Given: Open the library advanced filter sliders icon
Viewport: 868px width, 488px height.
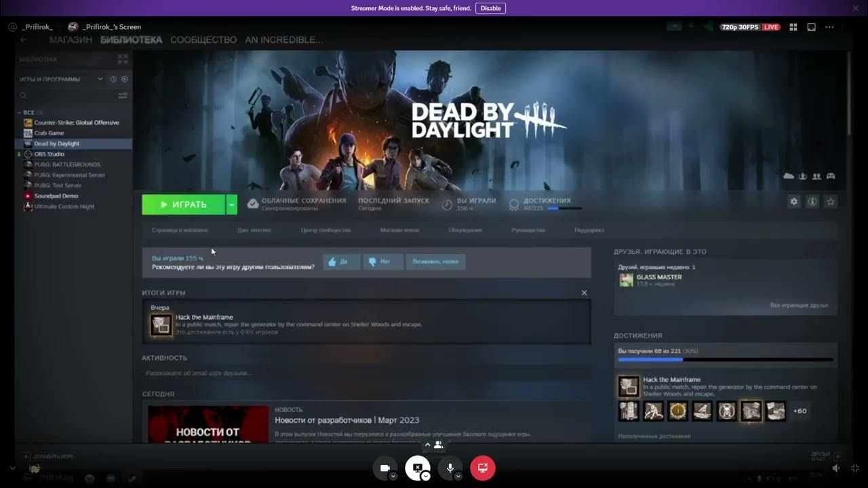Looking at the screenshot, I should pos(123,96).
